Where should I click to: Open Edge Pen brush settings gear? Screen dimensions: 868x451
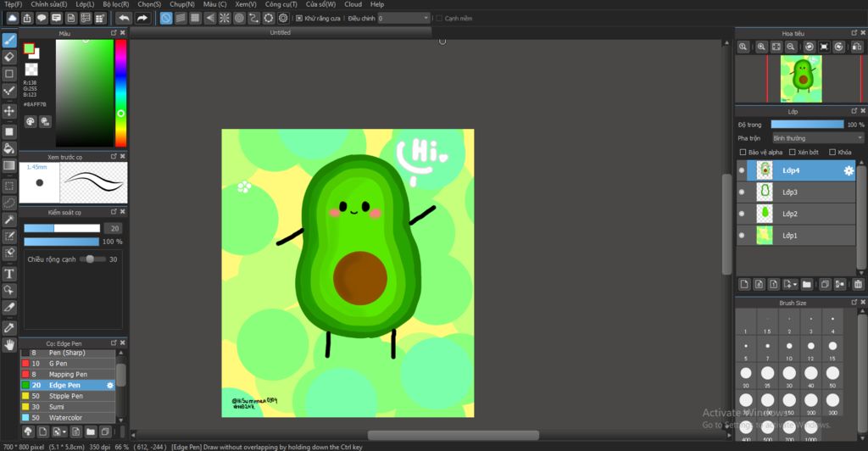click(x=109, y=385)
